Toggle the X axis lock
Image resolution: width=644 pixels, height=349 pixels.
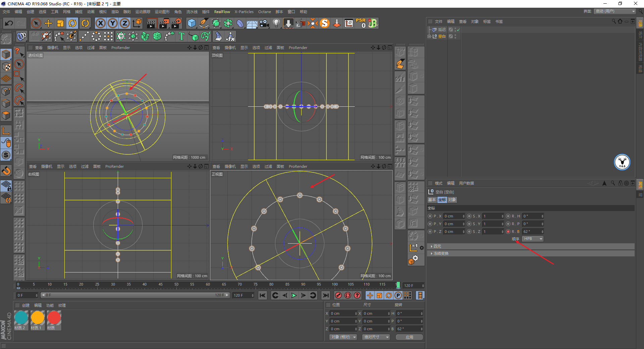point(101,23)
